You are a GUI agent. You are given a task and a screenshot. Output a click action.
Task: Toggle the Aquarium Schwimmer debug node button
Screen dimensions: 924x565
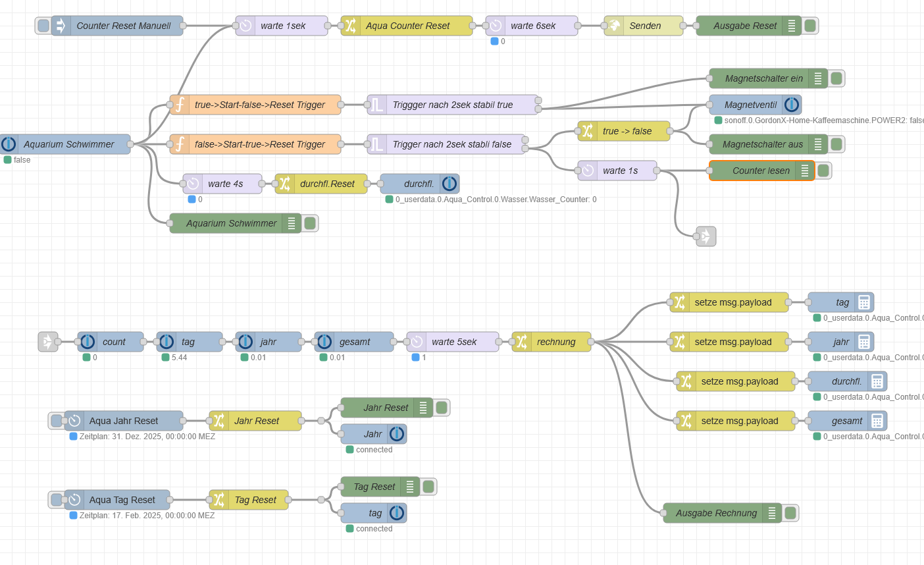pyautogui.click(x=310, y=223)
